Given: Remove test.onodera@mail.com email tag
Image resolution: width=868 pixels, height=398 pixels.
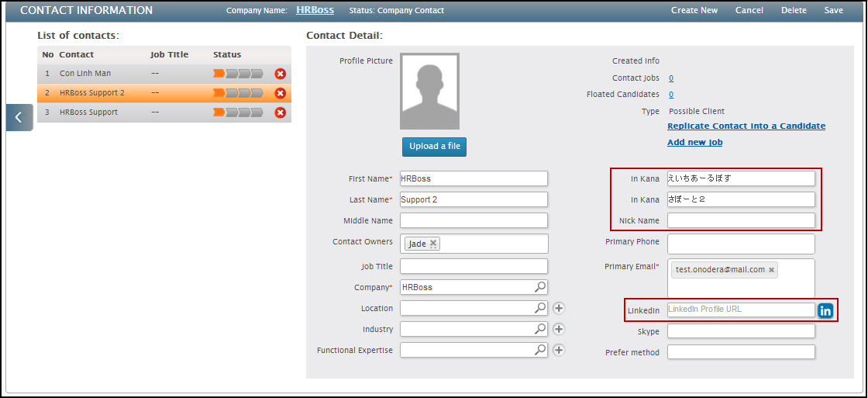Looking at the screenshot, I should [x=771, y=269].
